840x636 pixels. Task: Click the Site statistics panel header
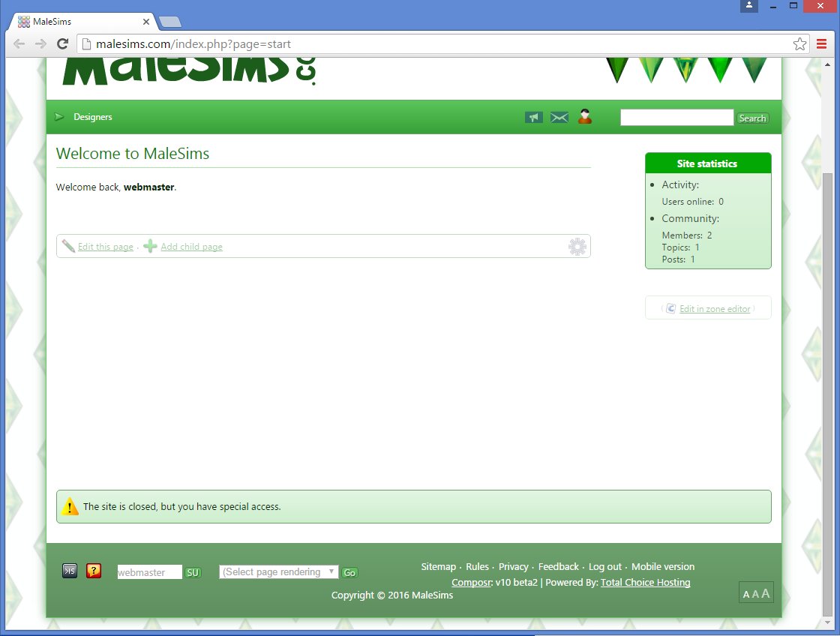[x=708, y=163]
